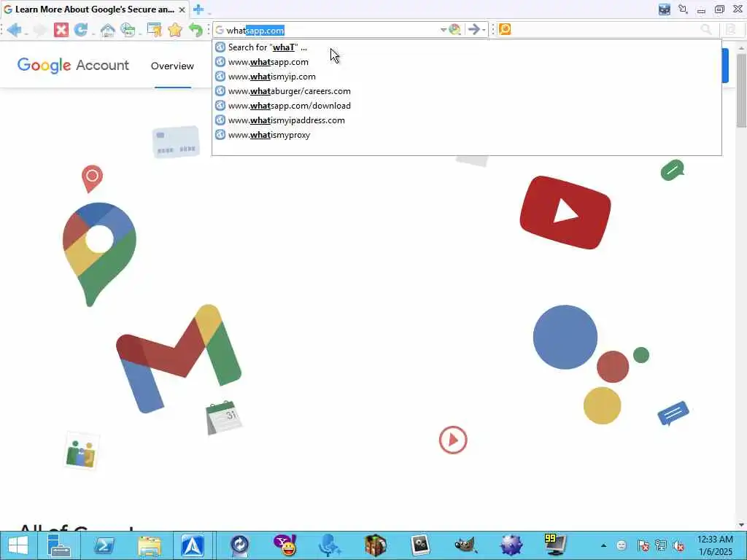
Task: Click the Google Account logo
Action: pyautogui.click(x=73, y=65)
